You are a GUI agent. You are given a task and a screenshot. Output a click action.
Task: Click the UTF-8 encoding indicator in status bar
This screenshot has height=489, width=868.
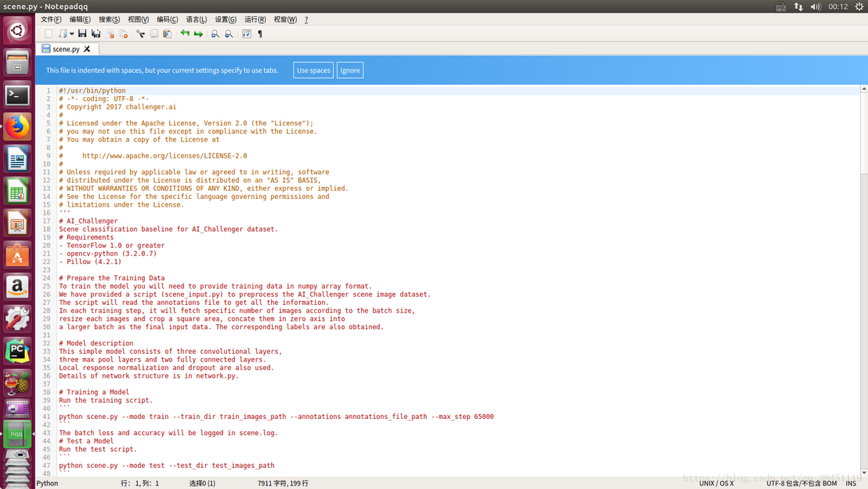(801, 483)
